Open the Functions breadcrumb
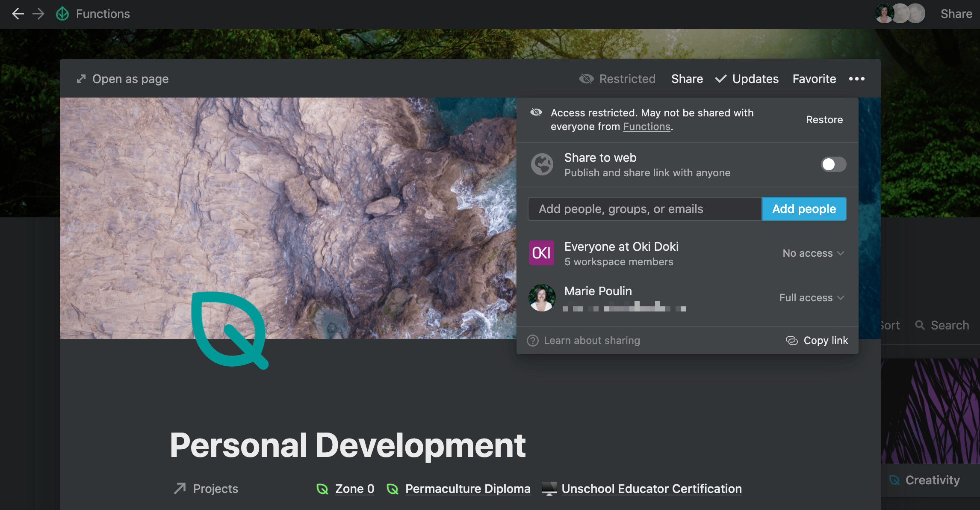 coord(103,14)
